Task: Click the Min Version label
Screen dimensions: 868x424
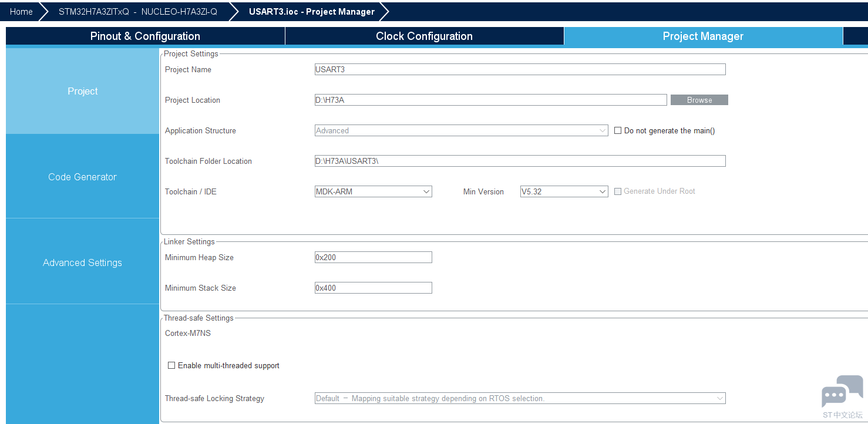Action: click(483, 191)
